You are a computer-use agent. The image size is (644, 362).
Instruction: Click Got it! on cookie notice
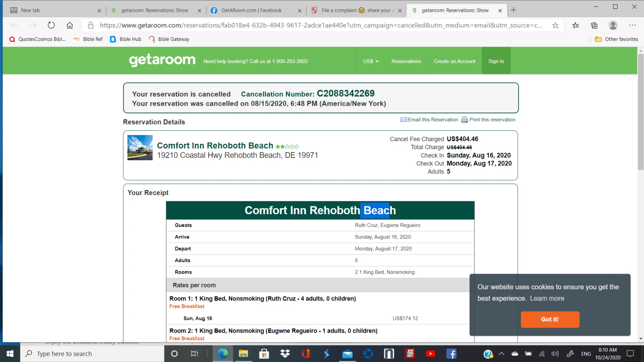[x=550, y=319]
